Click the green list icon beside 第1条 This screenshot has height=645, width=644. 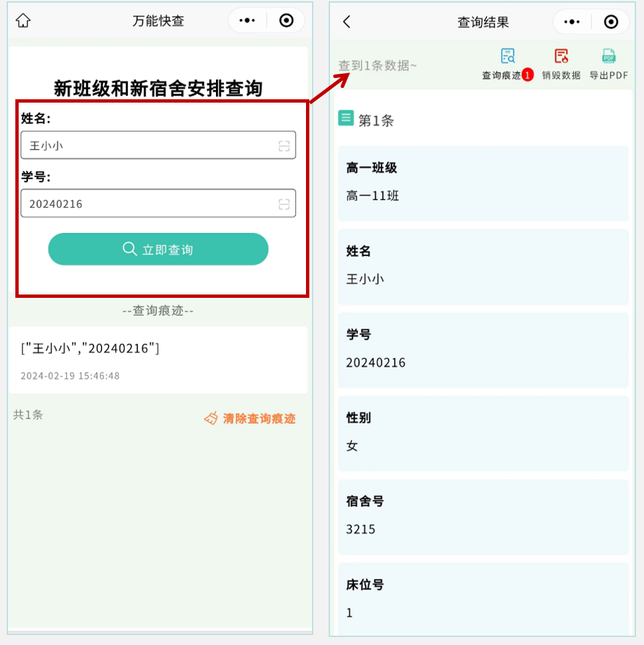pyautogui.click(x=345, y=118)
